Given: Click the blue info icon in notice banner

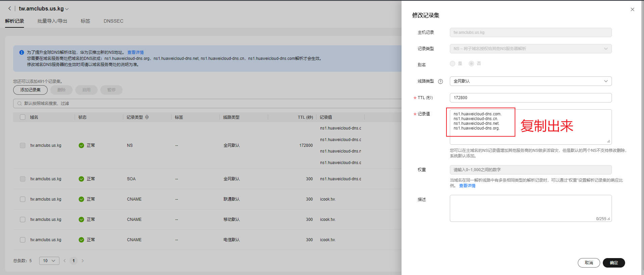Looking at the screenshot, I should (22, 52).
